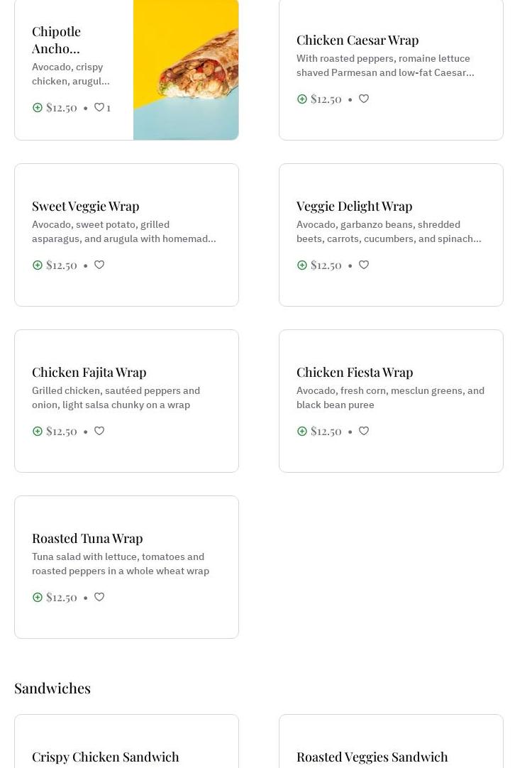Add Chicken Caesar Wrap to order

(x=302, y=99)
